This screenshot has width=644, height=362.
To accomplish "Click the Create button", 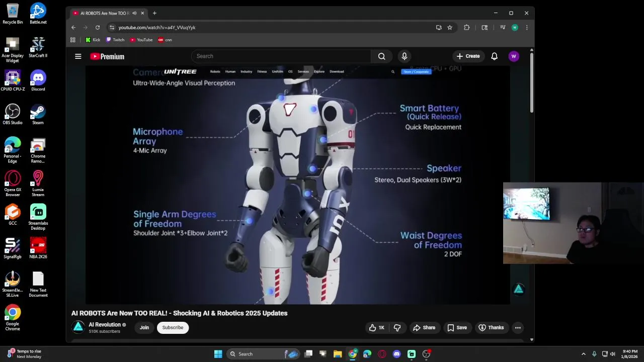I will (468, 56).
